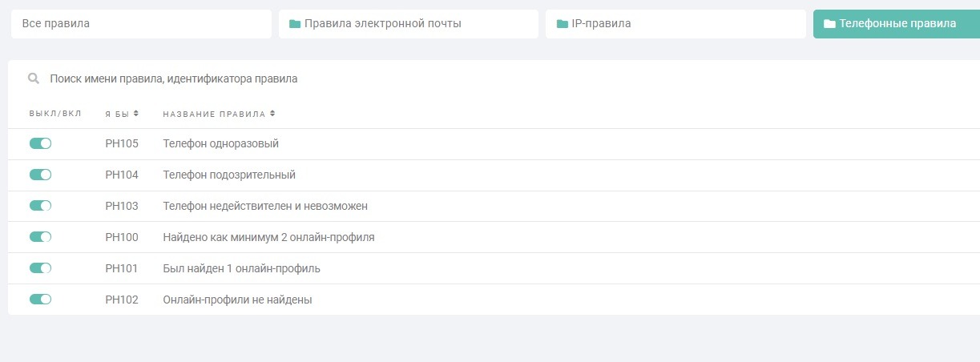Click rule Был найден 1 онлайн-профиль

pyautogui.click(x=241, y=268)
